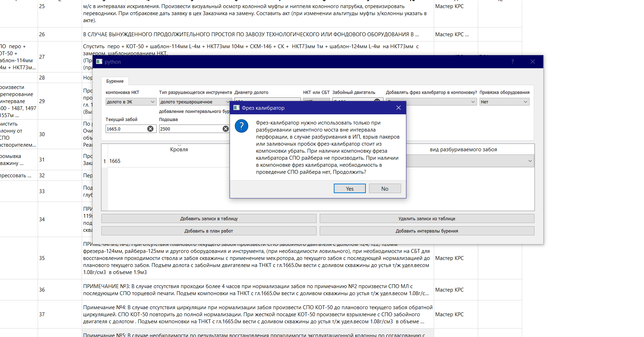The height and width of the screenshot is (337, 644).
Task: Clear the Подошва field with its X icon
Action: [226, 129]
